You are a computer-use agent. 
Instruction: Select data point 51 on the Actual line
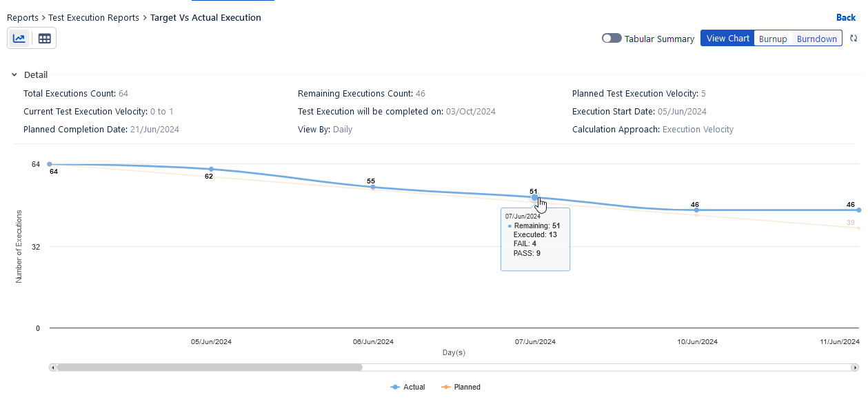click(x=535, y=199)
